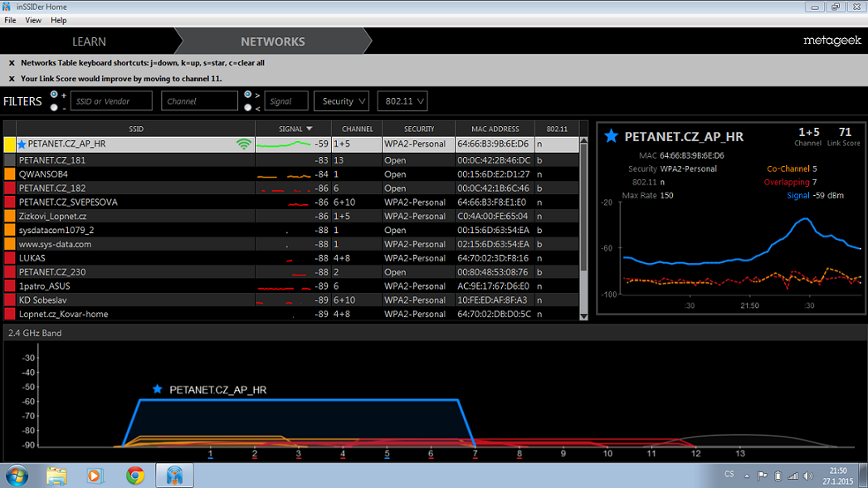
Task: Switch to the LEARN tab
Action: tap(89, 41)
